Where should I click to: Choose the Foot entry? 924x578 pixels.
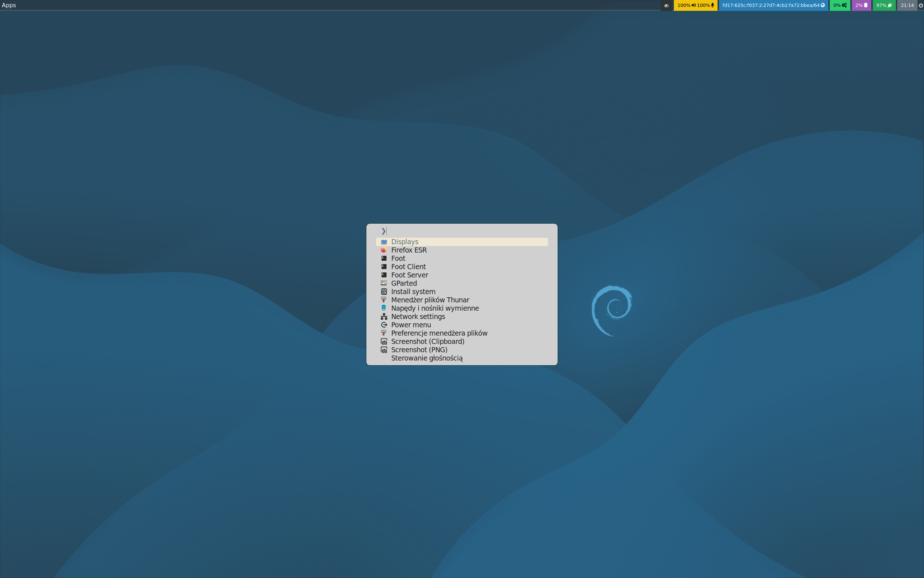pos(462,258)
